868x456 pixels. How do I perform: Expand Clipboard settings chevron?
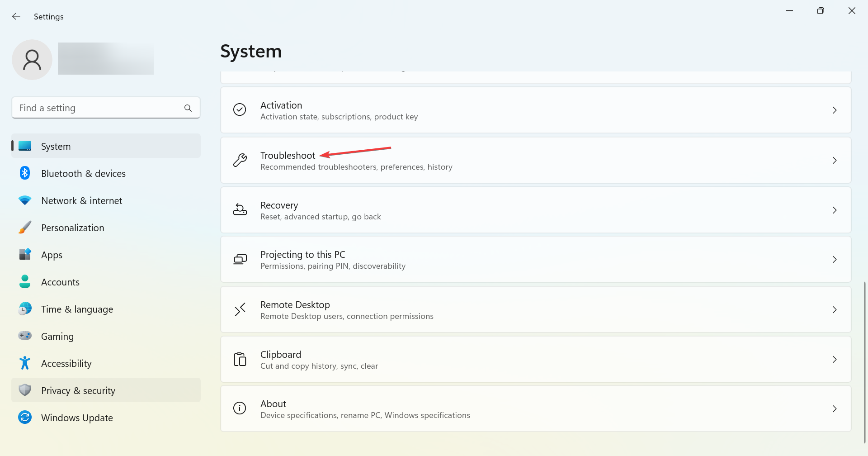tap(834, 359)
